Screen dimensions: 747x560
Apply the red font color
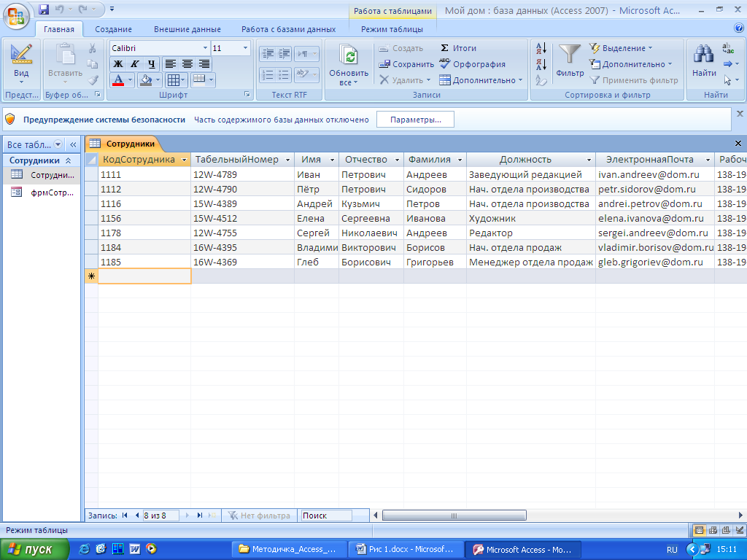coord(118,80)
